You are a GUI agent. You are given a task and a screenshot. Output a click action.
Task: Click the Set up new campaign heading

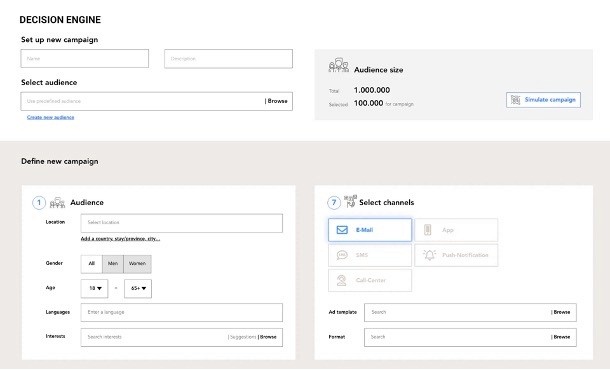coord(60,40)
